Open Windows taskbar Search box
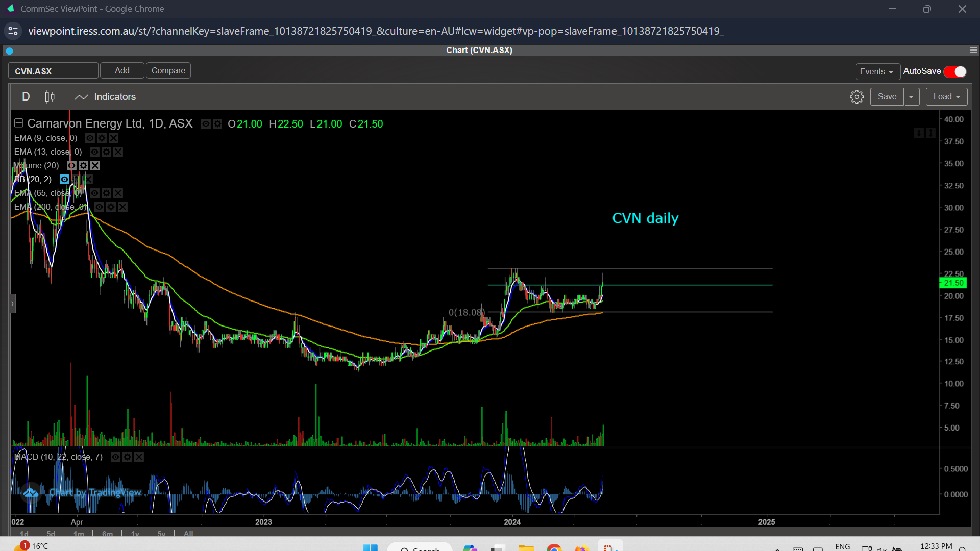 pyautogui.click(x=420, y=547)
